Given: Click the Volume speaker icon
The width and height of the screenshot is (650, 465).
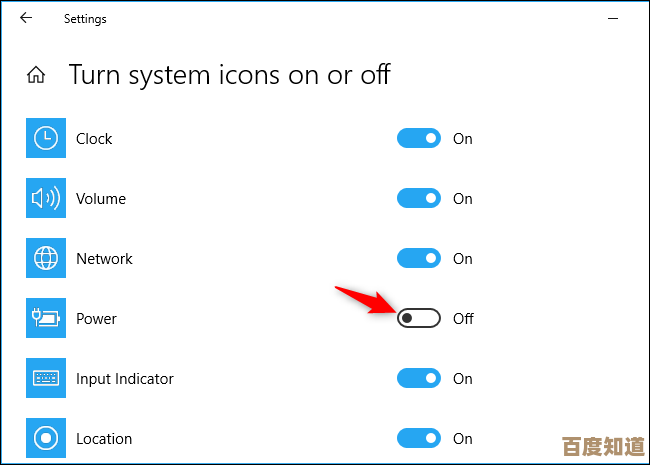Looking at the screenshot, I should pyautogui.click(x=45, y=199).
